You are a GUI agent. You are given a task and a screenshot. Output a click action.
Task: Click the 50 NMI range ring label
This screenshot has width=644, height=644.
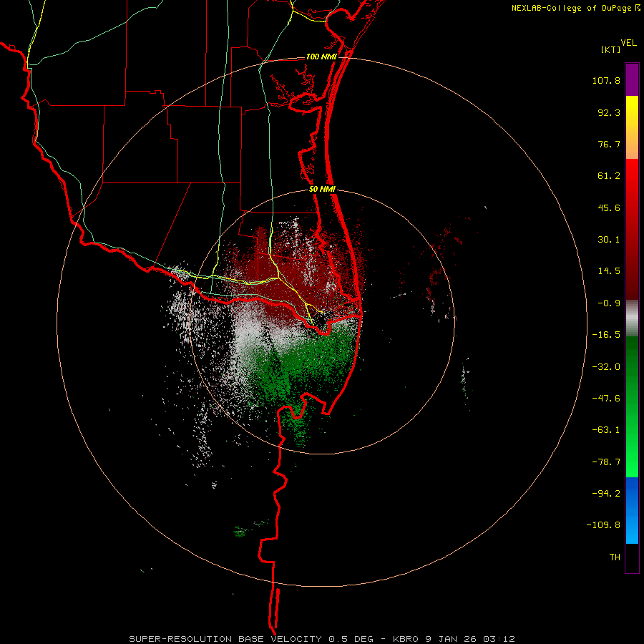322,190
